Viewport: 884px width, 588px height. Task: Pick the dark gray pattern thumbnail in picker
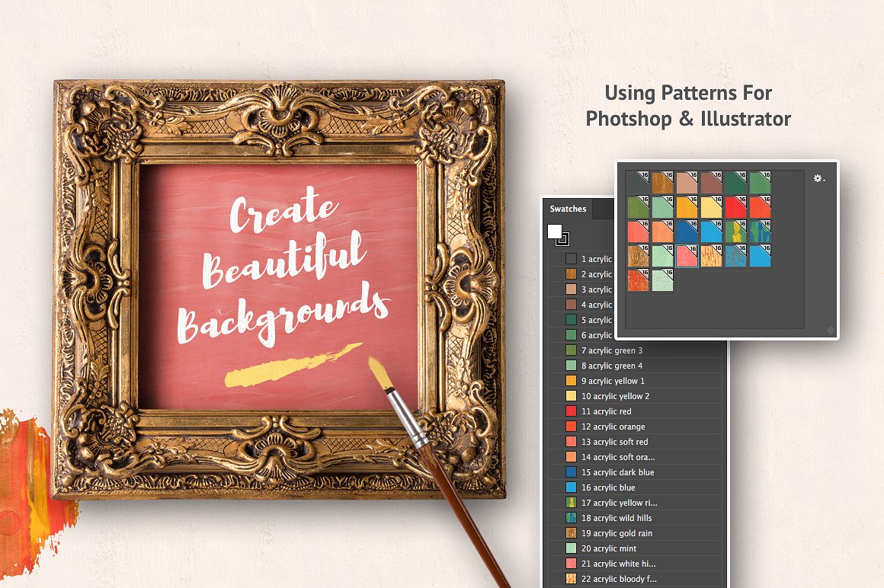click(638, 183)
